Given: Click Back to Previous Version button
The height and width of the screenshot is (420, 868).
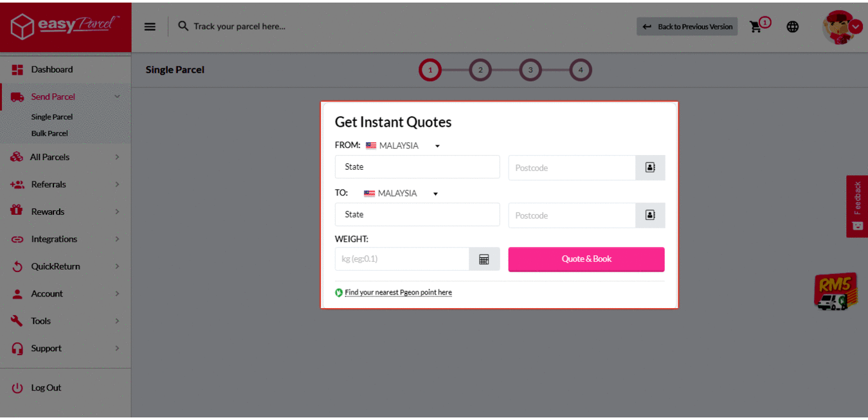Looking at the screenshot, I should (687, 26).
